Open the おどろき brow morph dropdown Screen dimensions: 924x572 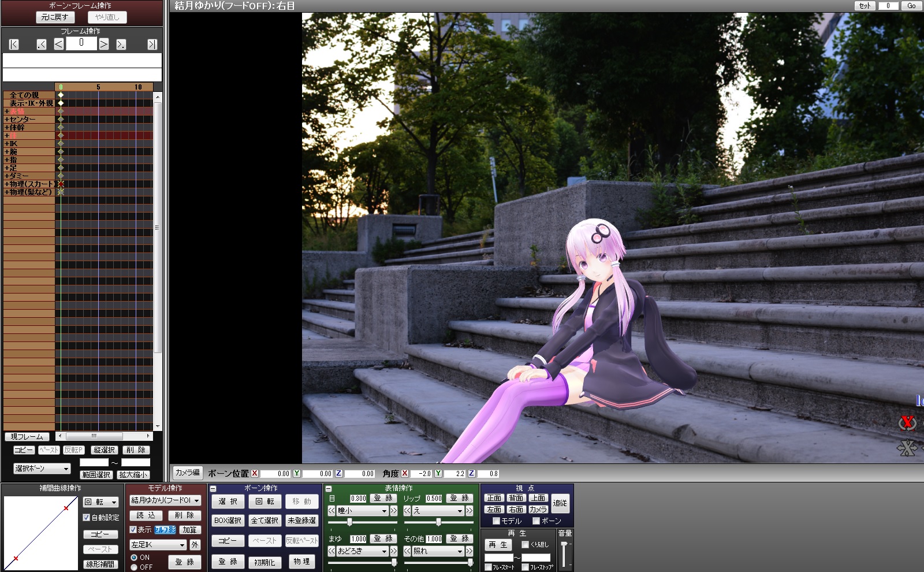coord(362,551)
